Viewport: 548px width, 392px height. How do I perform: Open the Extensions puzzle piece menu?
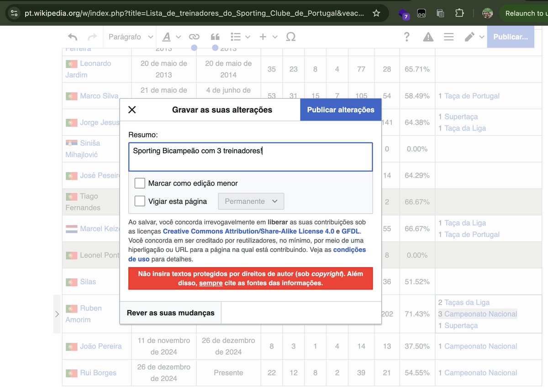pyautogui.click(x=459, y=13)
